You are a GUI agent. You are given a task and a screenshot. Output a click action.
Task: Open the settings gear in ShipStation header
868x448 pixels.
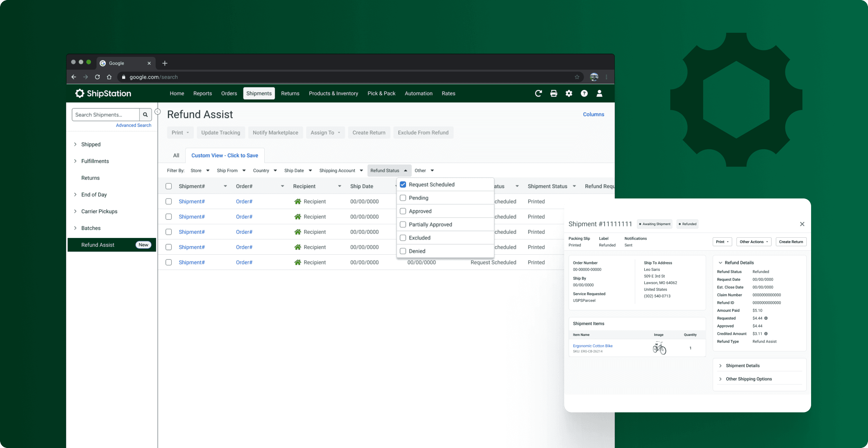pos(569,93)
